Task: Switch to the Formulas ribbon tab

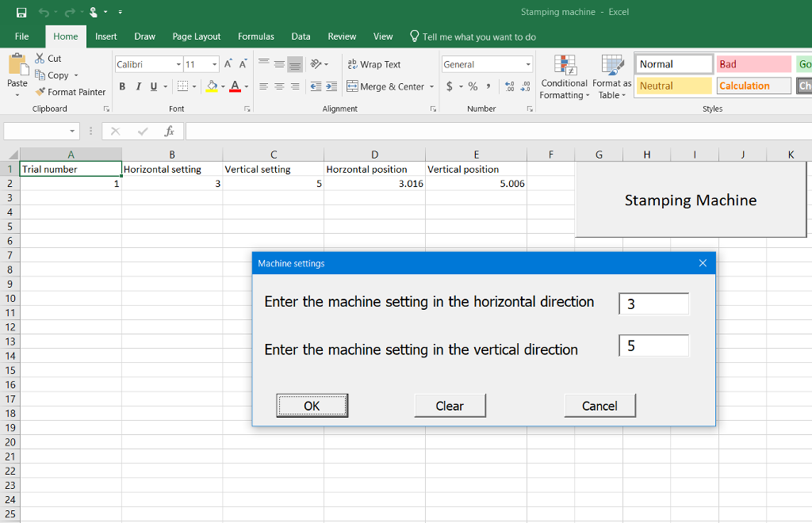Action: pos(255,36)
